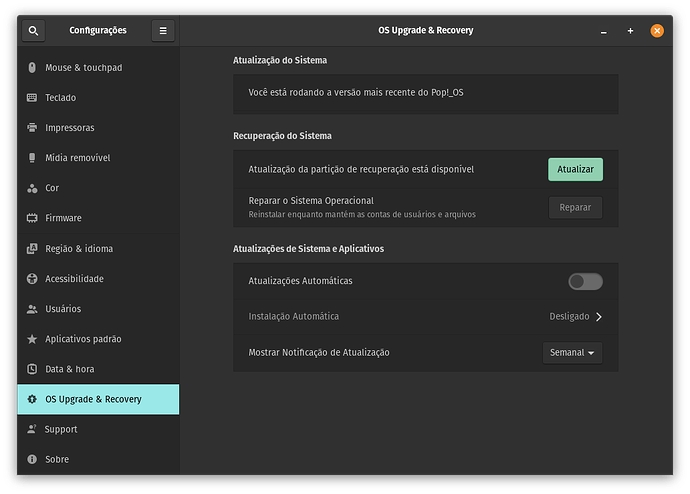Maximize the window with the plus button

[x=630, y=31]
